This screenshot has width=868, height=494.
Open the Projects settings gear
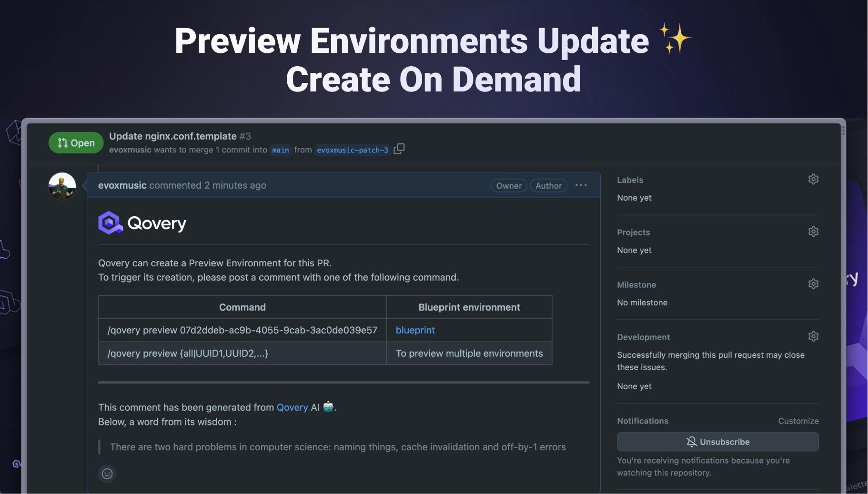813,232
